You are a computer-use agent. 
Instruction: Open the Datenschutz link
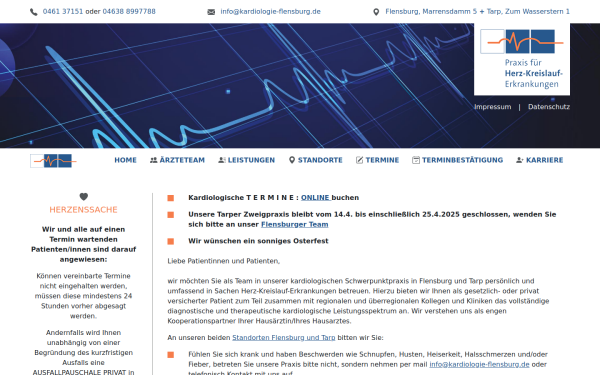[x=549, y=107]
